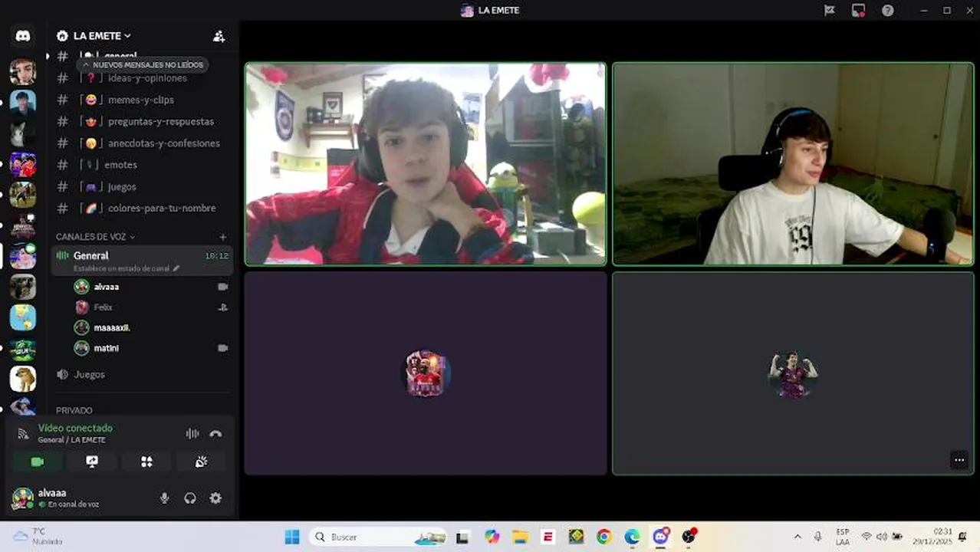The image size is (980, 552).
Task: Open the weather widget showing 7°C Nublado
Action: 38,537
